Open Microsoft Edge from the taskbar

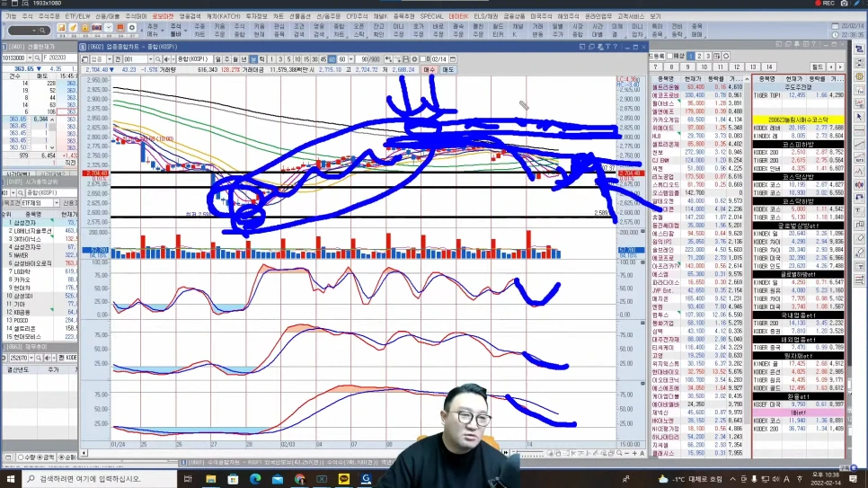tap(255, 479)
